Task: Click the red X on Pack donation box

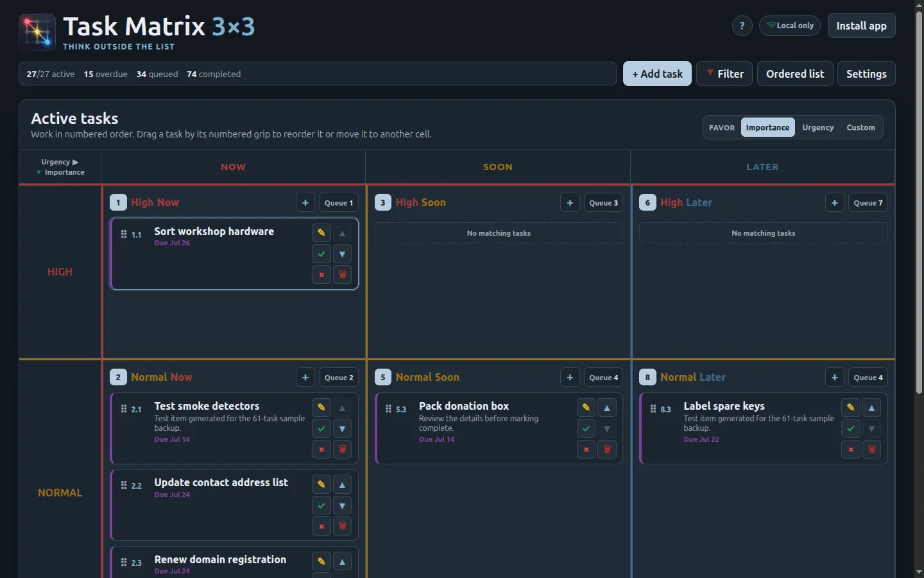Action: pos(586,449)
